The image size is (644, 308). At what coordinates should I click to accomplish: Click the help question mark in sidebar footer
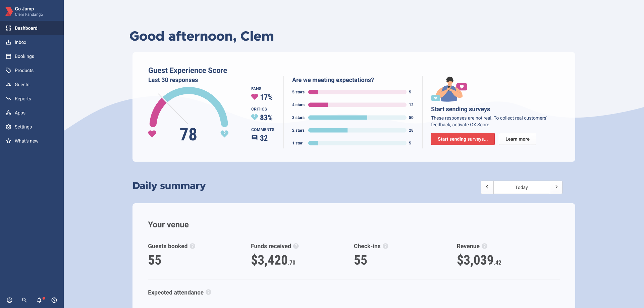(54, 300)
